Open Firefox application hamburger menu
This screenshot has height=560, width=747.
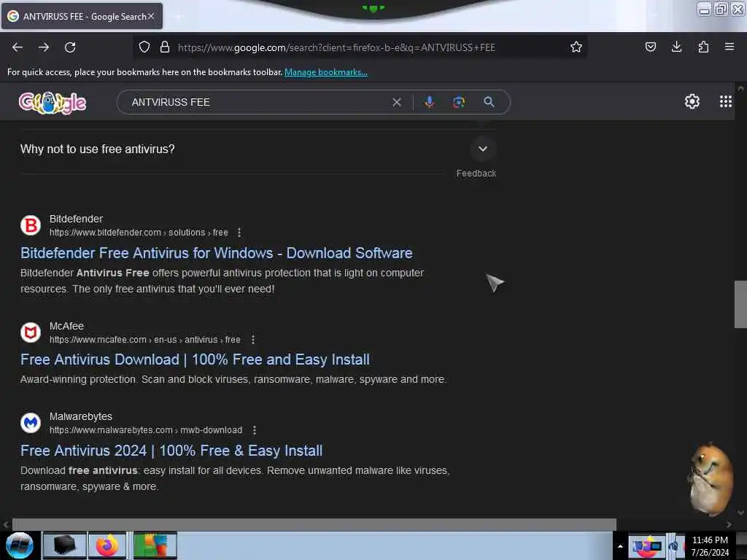click(729, 47)
